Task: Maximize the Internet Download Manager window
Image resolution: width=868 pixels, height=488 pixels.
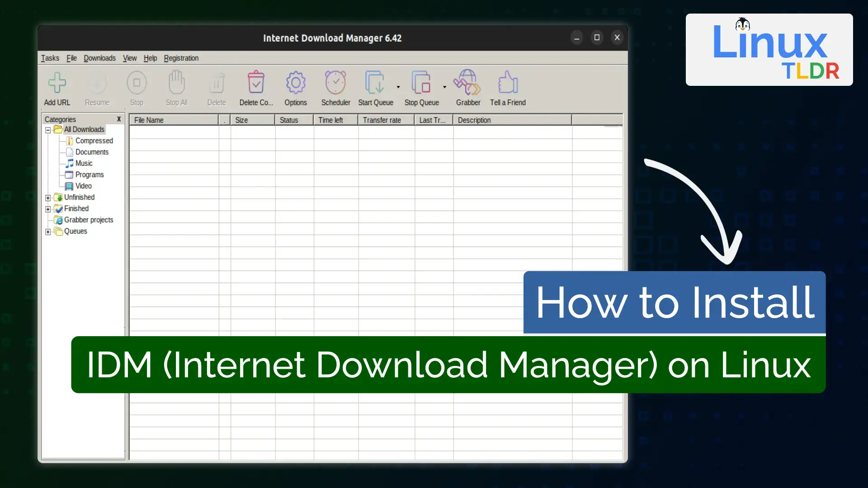Action: [597, 38]
